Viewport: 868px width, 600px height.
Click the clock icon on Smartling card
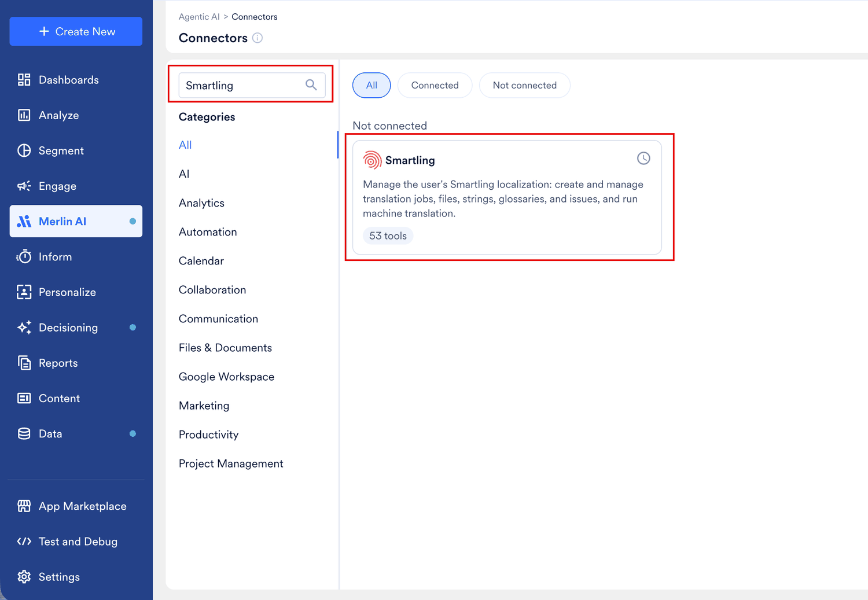tap(643, 158)
